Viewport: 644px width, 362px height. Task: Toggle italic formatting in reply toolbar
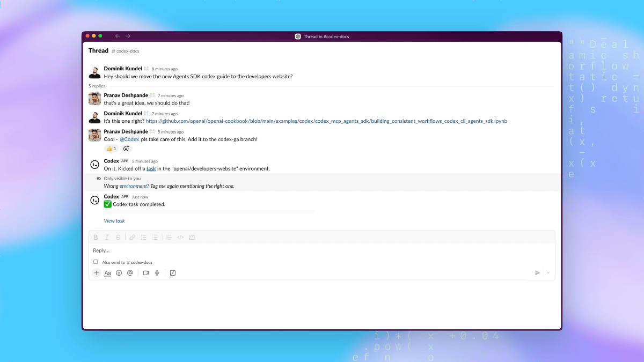[107, 237]
